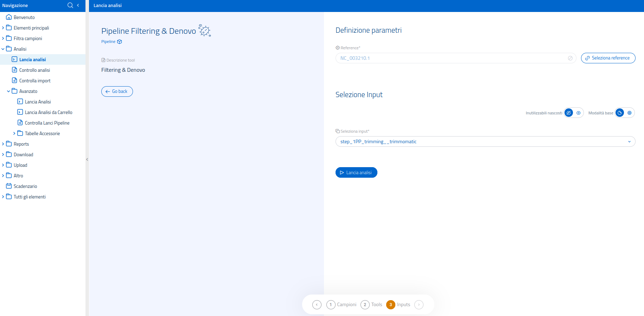Expand the Tabelle Accessorie folder
644x316 pixels.
coord(14,133)
